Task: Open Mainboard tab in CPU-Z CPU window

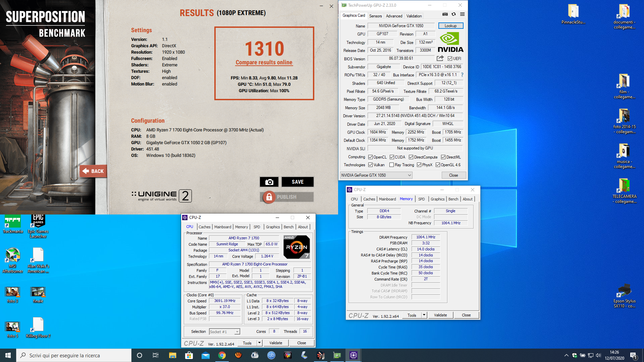Action: pos(223,227)
